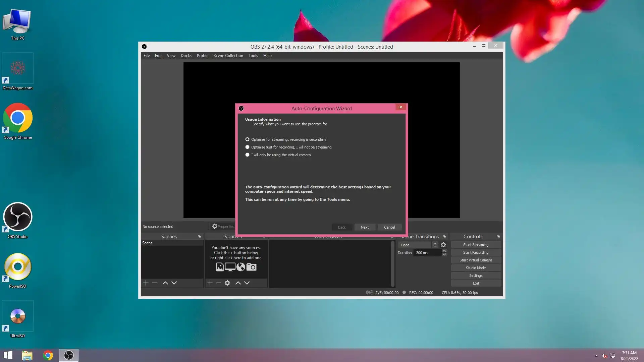Screen dimensions: 644x362
Task: Increase the transition Duration stepper
Action: pos(444,251)
